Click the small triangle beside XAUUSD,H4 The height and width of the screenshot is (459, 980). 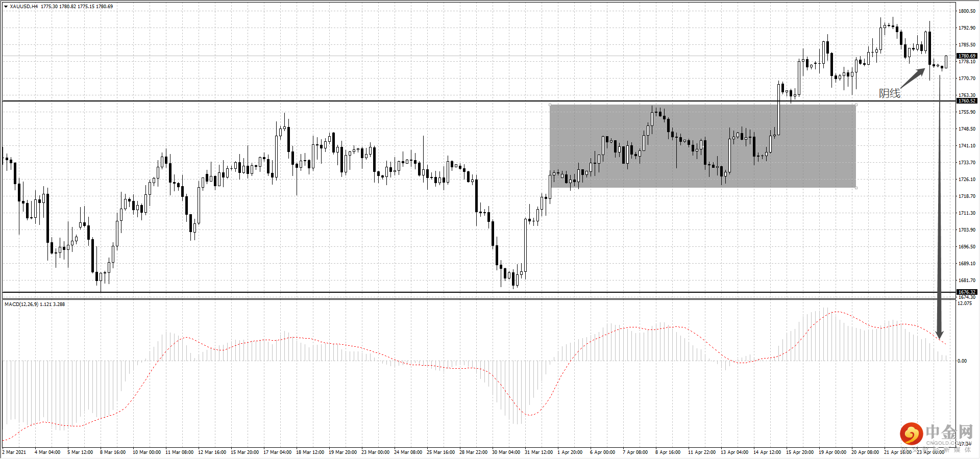click(6, 7)
